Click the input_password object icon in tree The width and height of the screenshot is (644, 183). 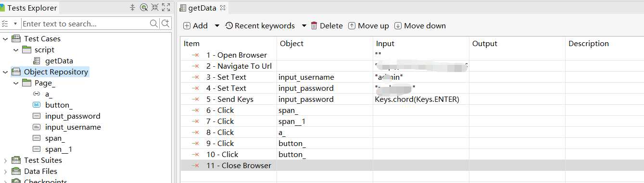[37, 116]
